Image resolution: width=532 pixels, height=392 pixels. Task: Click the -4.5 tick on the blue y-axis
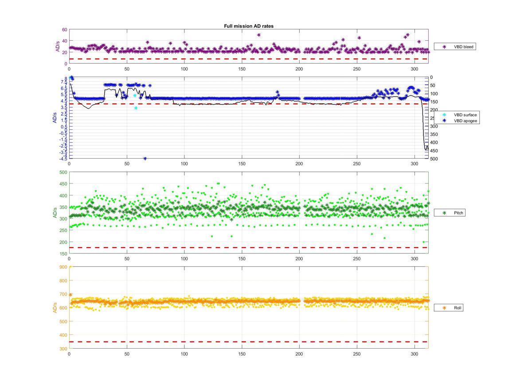tap(64, 158)
